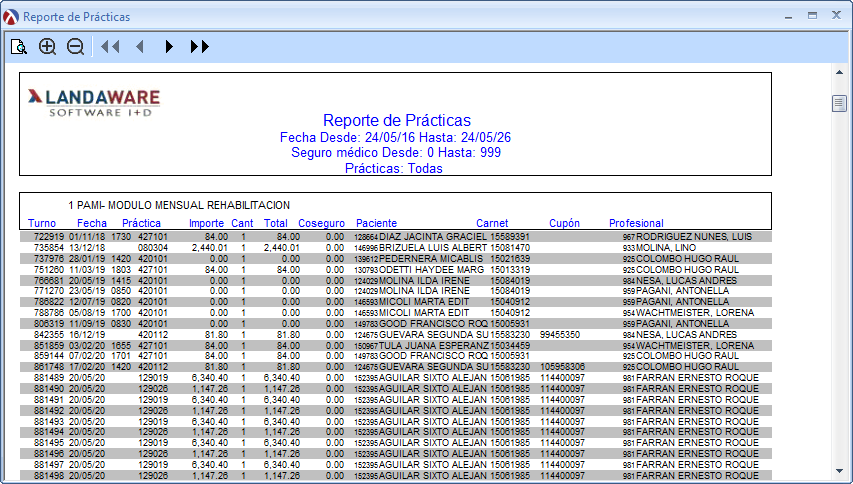Click the Seguro médico range line
The image size is (853, 484).
[396, 152]
